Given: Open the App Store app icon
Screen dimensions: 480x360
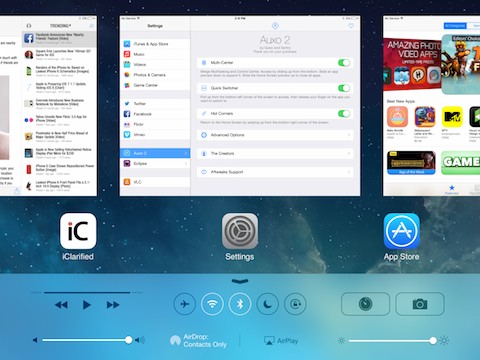Looking at the screenshot, I should 402,231.
